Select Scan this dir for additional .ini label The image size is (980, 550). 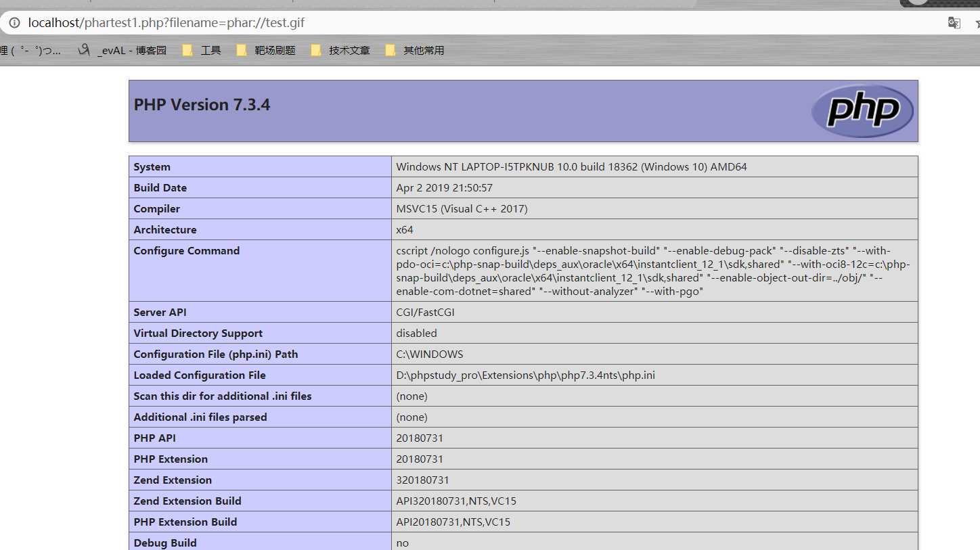pyautogui.click(x=223, y=396)
